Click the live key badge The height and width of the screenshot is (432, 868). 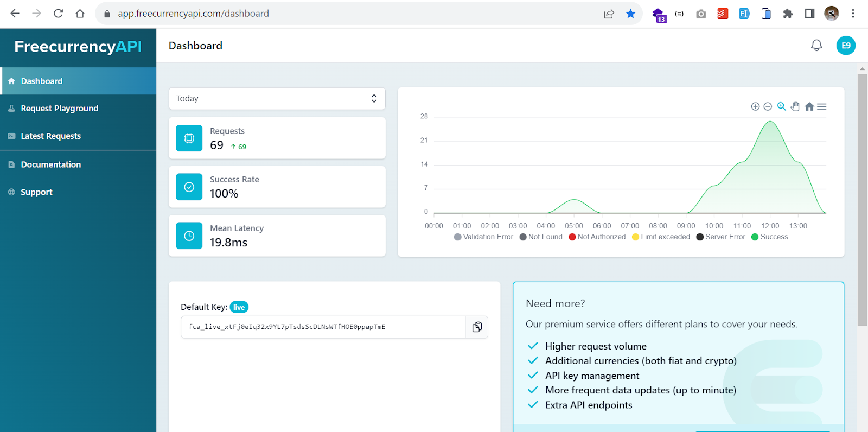239,307
